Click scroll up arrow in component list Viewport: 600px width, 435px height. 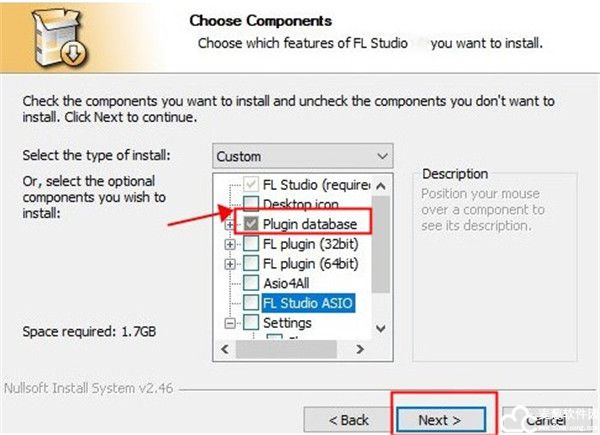point(381,186)
